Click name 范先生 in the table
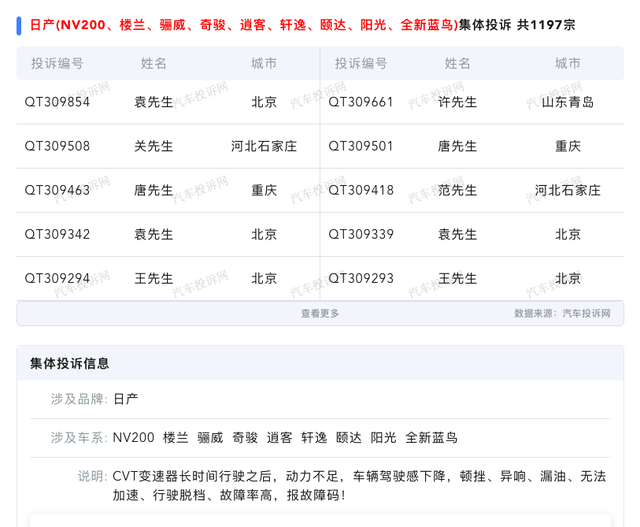640x527 pixels. [458, 190]
